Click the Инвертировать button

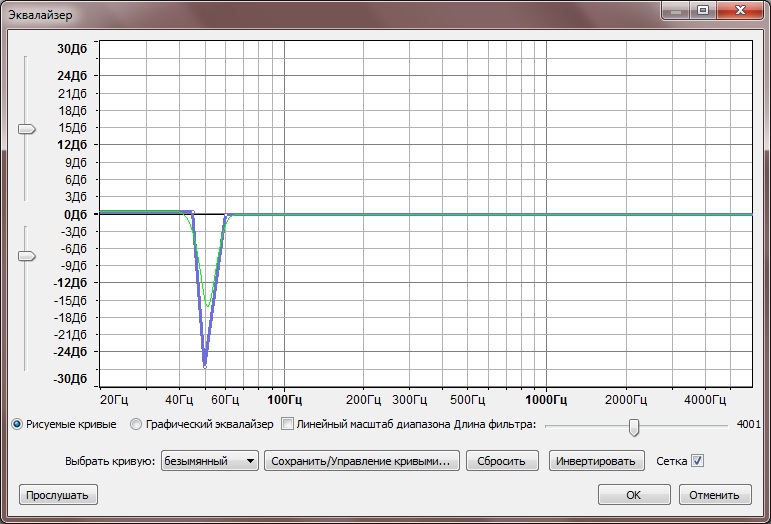click(x=596, y=461)
